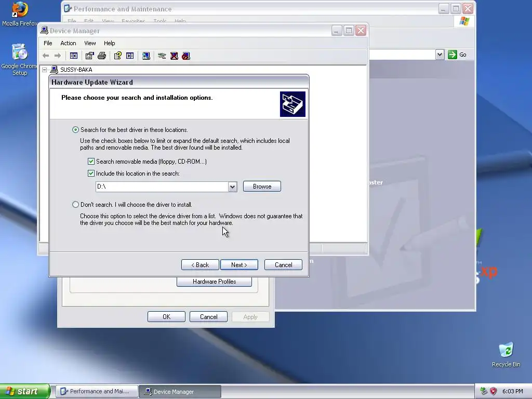Click the 6:03 PM taskbar clock
Image resolution: width=532 pixels, height=399 pixels.
tap(512, 391)
